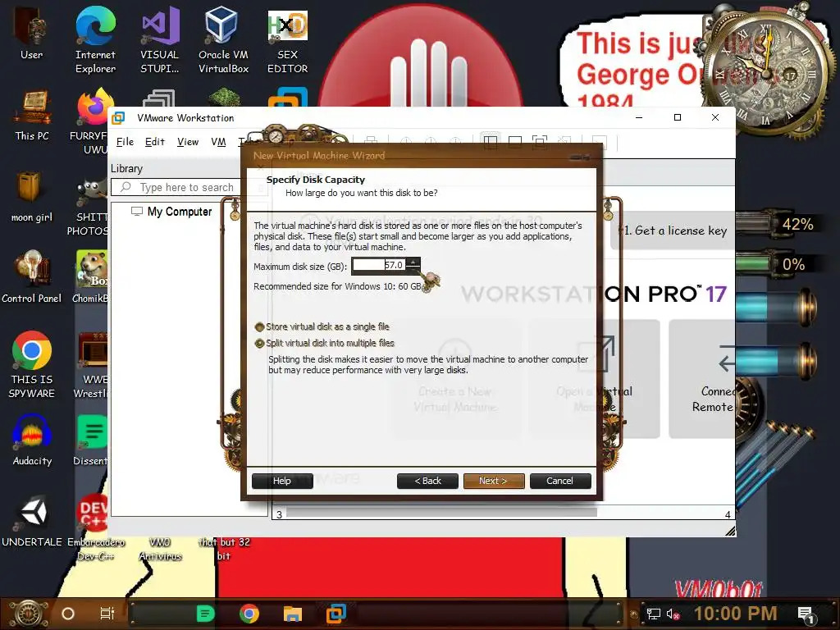Select Store virtual disk as a single file

tap(322, 326)
